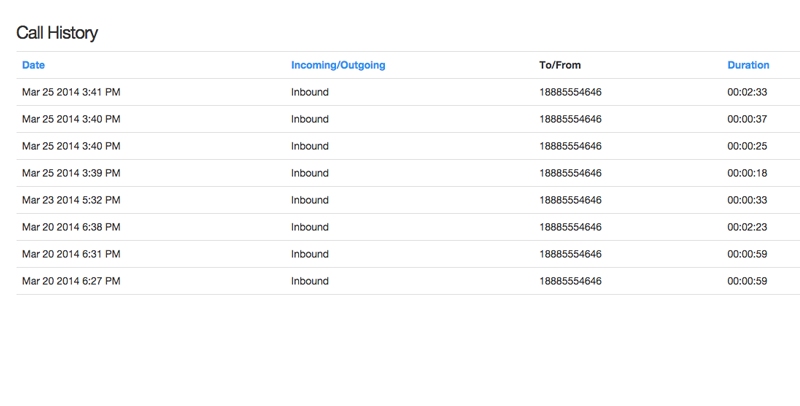
Task: Select the date Mar 20 2014 6:31 PM
Action: pyautogui.click(x=71, y=255)
